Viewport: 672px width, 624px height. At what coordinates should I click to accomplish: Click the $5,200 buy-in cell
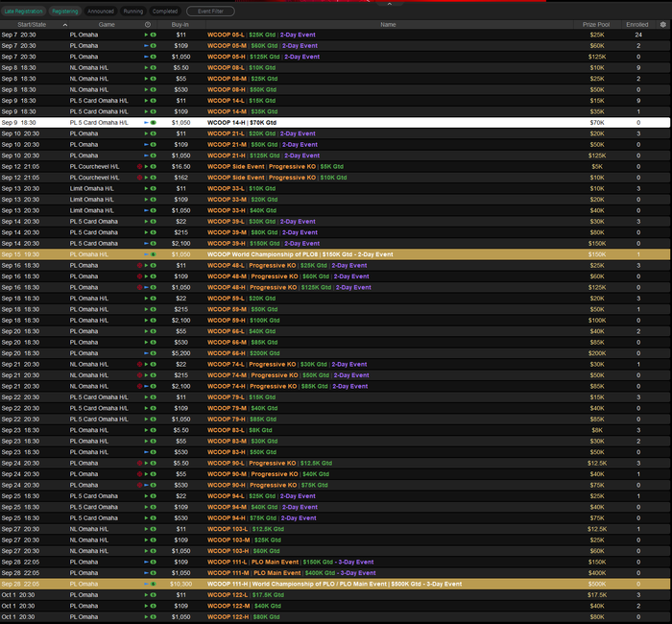(x=180, y=353)
